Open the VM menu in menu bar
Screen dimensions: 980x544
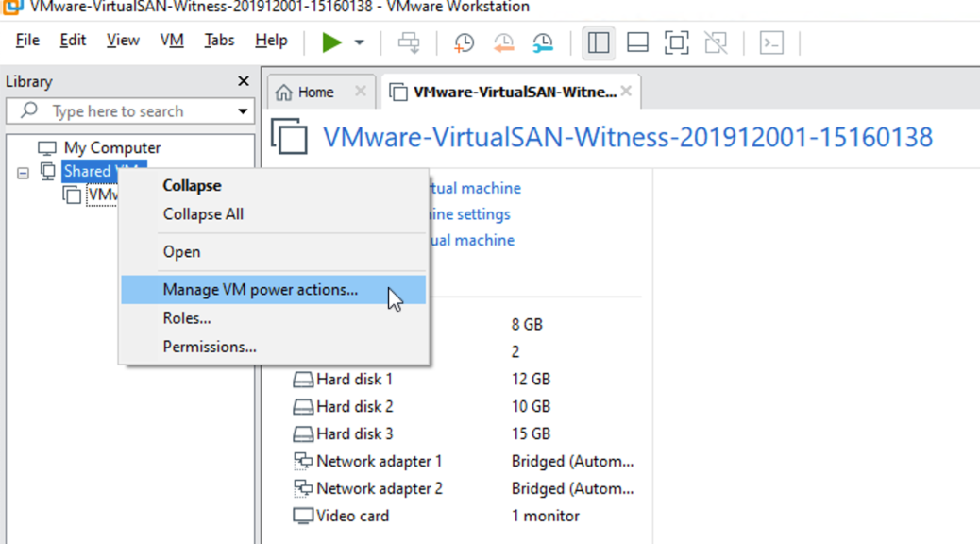point(172,41)
